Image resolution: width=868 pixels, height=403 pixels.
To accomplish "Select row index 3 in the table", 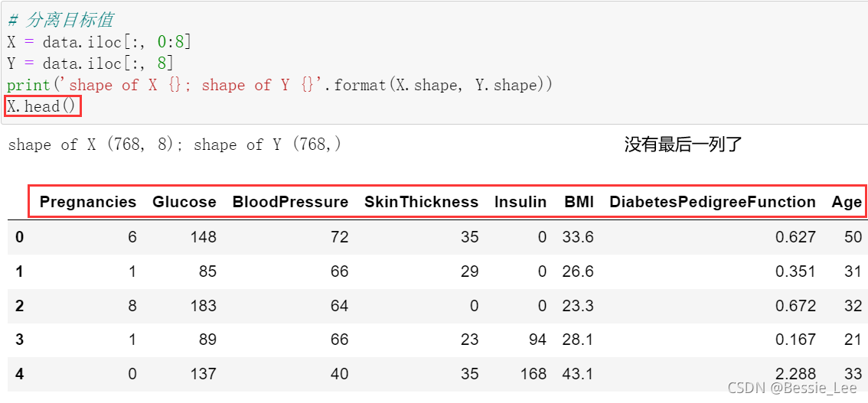I will [19, 340].
